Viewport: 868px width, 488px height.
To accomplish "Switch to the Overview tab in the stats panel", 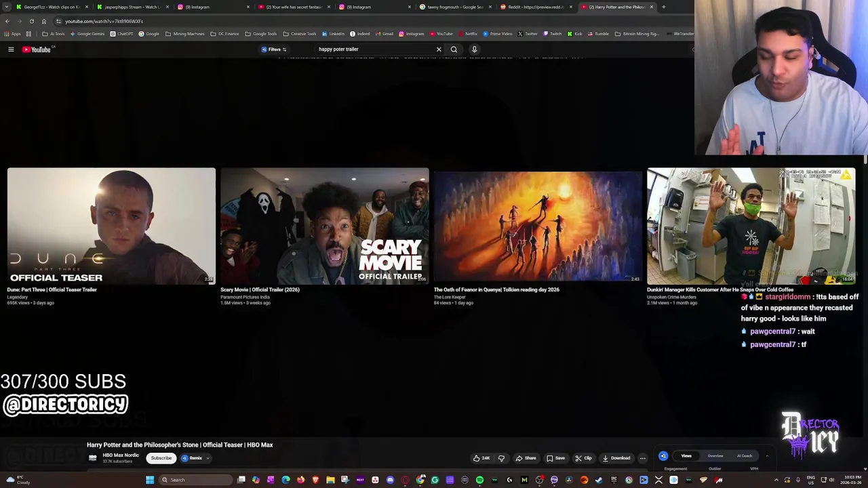I will 715,456.
